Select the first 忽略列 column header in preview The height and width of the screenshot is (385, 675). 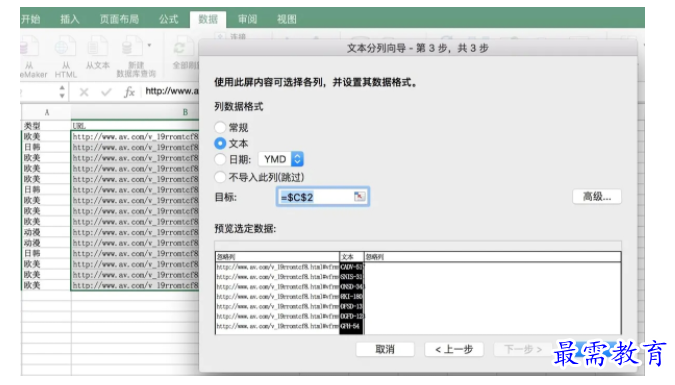pos(277,257)
